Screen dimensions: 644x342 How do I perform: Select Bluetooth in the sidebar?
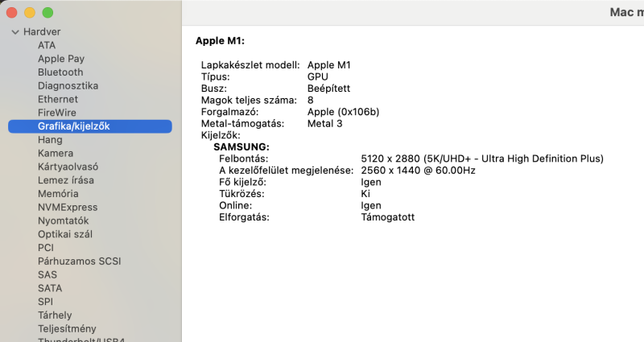tap(60, 72)
